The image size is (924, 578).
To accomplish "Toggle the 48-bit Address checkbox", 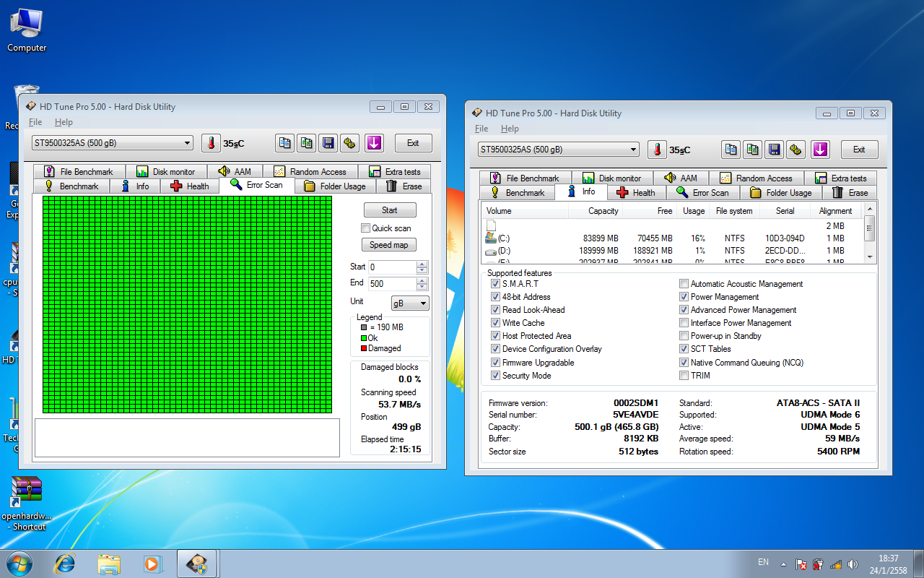I will 495,297.
